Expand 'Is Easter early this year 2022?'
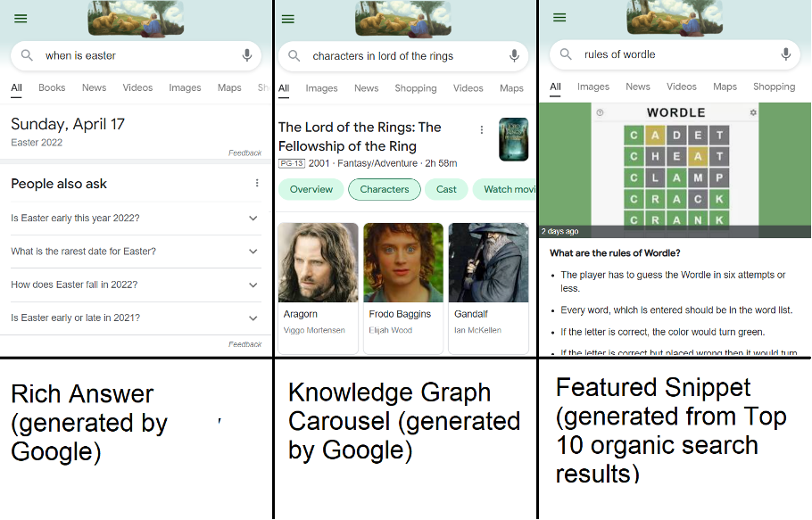The image size is (812, 520). 253,218
